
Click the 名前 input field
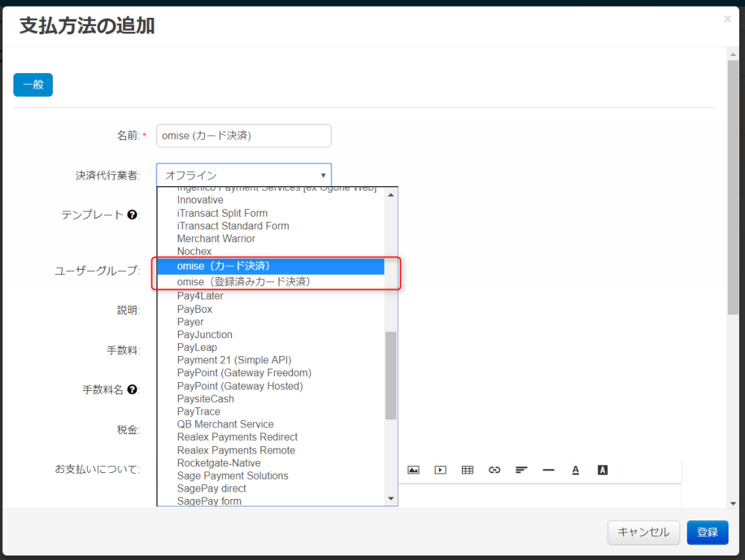(x=244, y=136)
